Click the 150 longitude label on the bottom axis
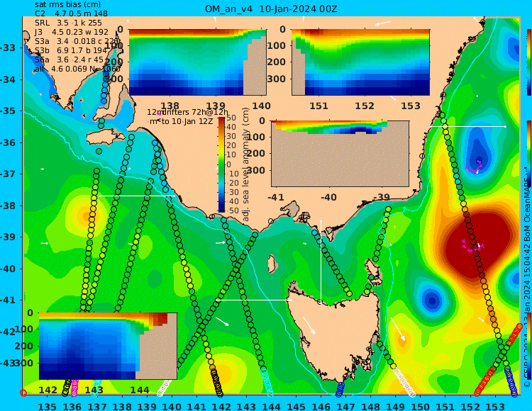 421,407
